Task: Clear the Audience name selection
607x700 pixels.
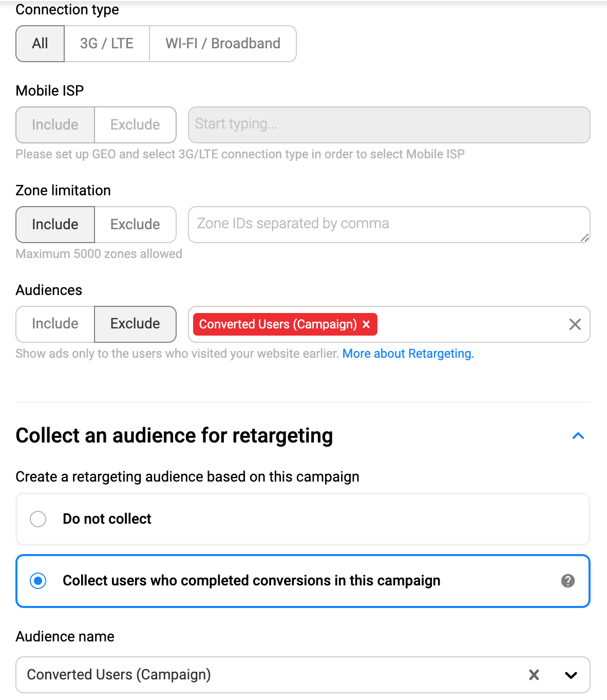Action: click(x=534, y=675)
